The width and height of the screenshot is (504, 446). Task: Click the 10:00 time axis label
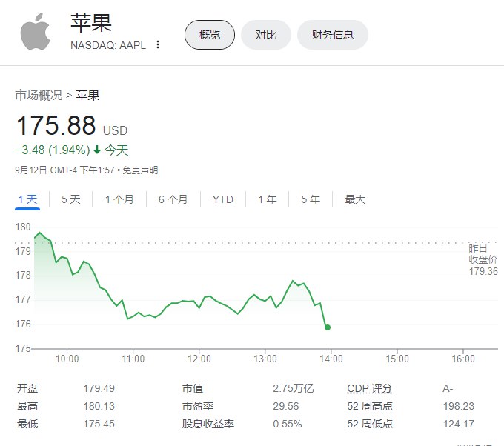[x=67, y=359]
